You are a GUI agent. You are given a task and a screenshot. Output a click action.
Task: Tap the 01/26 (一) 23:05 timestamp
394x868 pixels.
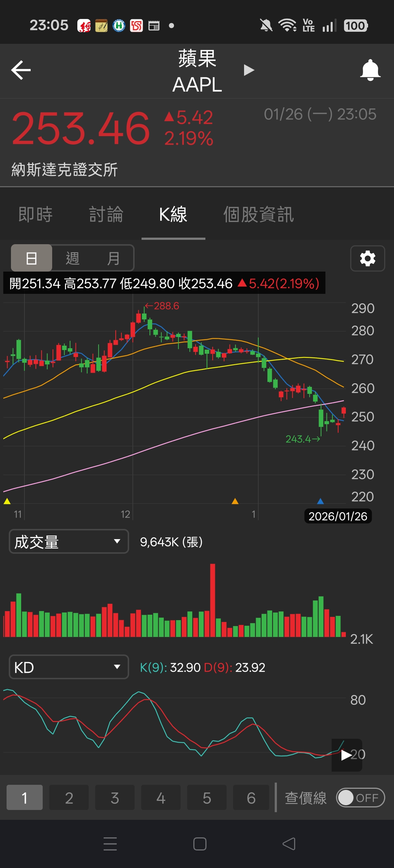(320, 114)
